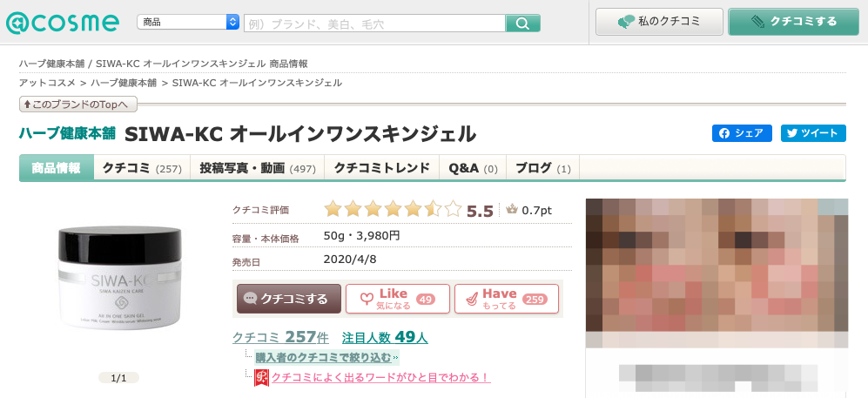868x398 pixels.
Task: Click the 5.5 rating score
Action: click(x=480, y=211)
